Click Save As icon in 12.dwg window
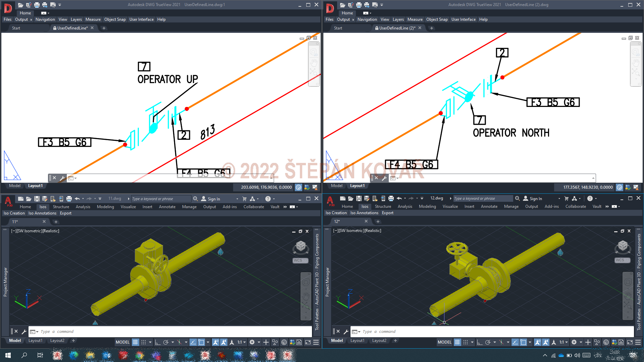Screen dimensions: 644x362 coord(367,198)
